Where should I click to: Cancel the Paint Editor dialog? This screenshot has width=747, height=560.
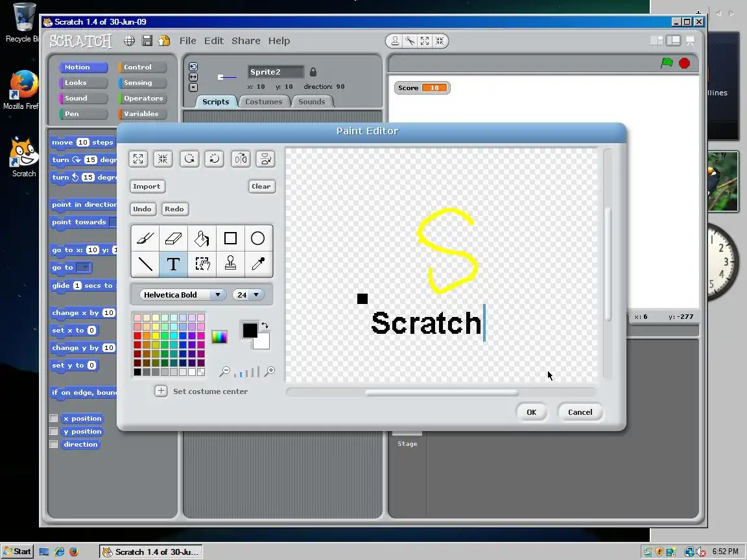580,412
